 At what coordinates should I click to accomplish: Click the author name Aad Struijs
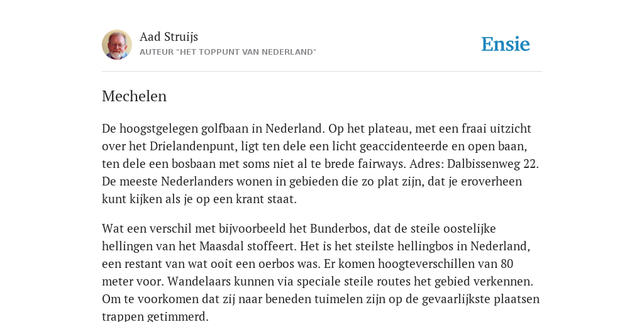pos(169,36)
